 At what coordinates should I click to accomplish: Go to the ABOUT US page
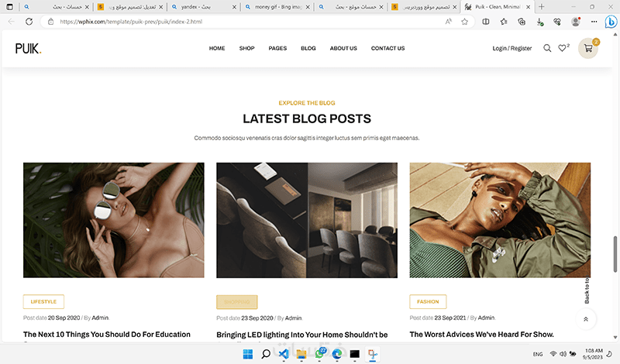pos(343,48)
